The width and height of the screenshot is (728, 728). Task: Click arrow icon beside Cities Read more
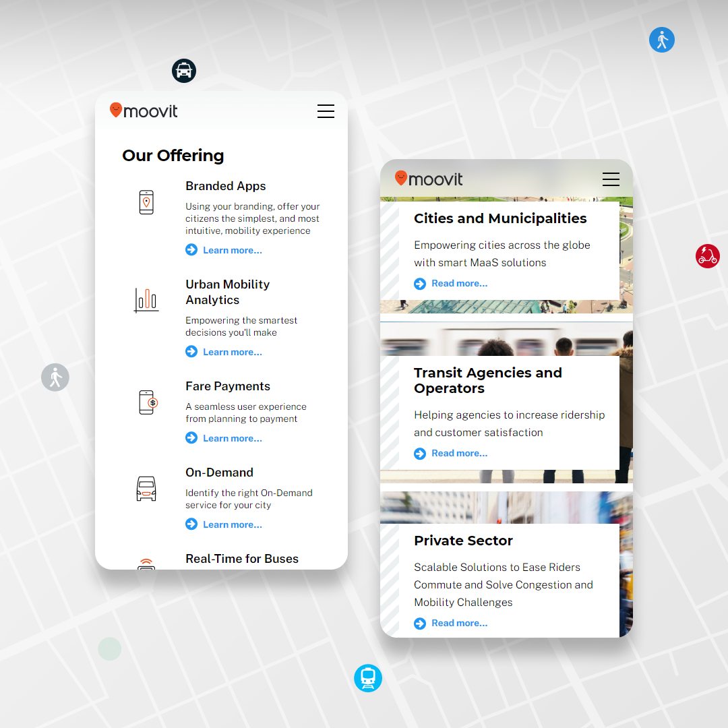(420, 284)
